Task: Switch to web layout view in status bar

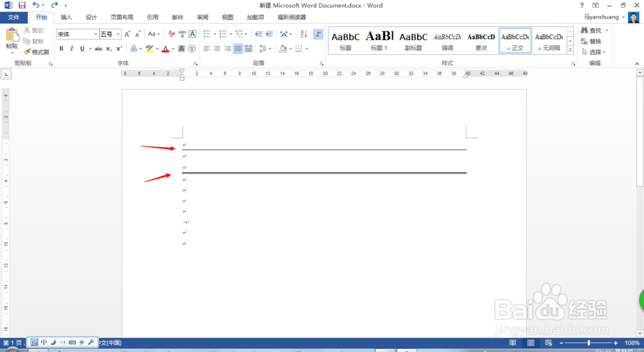Action: pyautogui.click(x=549, y=342)
